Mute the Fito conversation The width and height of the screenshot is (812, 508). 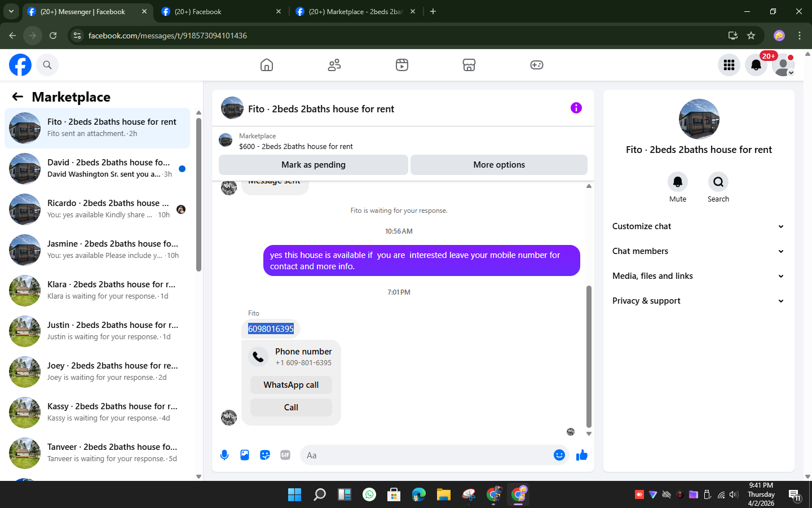pos(678,182)
